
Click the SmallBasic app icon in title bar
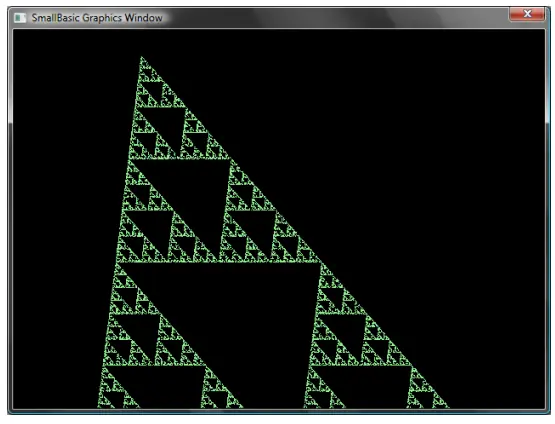20,18
